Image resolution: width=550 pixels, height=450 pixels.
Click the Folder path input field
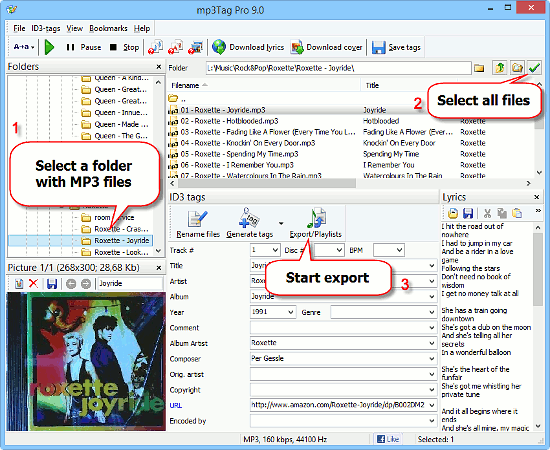(x=338, y=68)
